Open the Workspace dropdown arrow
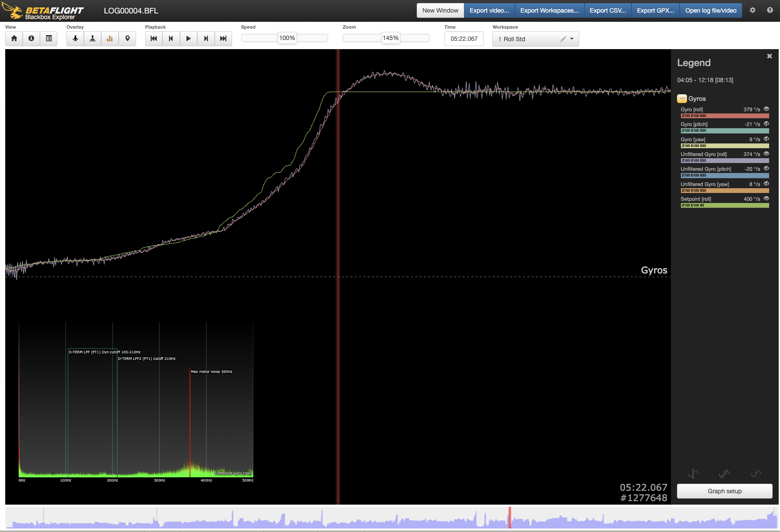 pyautogui.click(x=572, y=39)
